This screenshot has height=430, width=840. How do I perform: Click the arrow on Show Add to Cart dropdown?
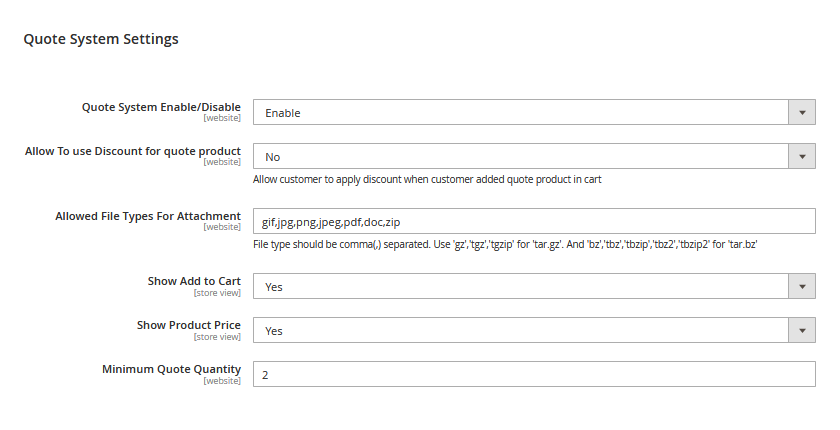(x=802, y=287)
